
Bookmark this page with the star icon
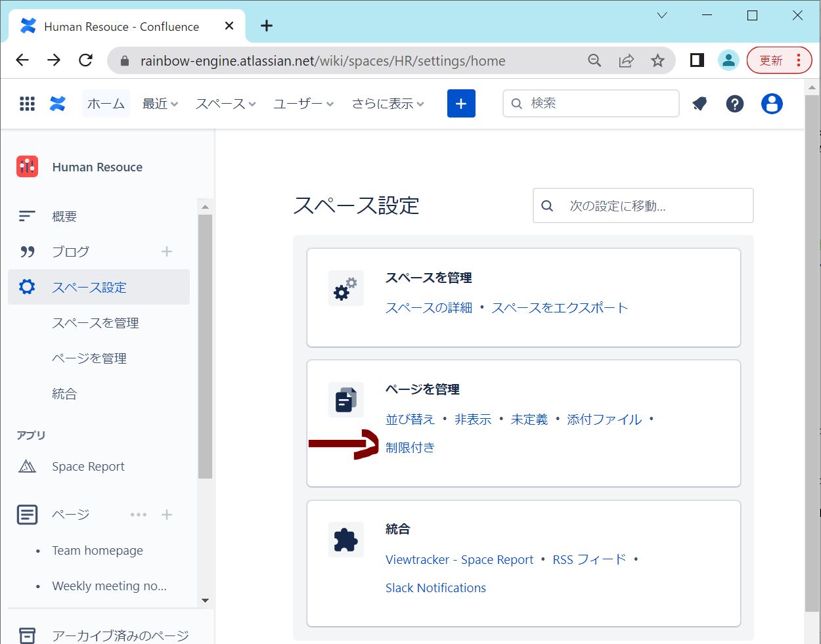(657, 61)
